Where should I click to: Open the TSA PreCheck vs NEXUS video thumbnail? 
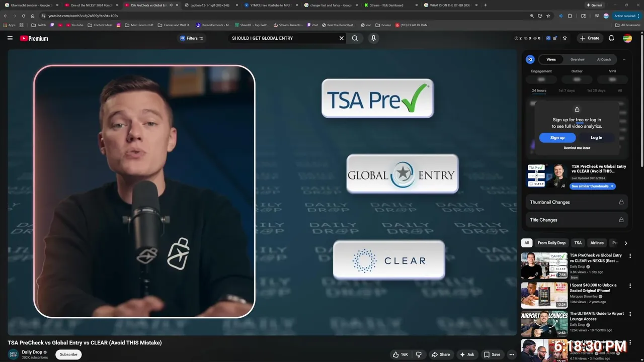point(544,265)
